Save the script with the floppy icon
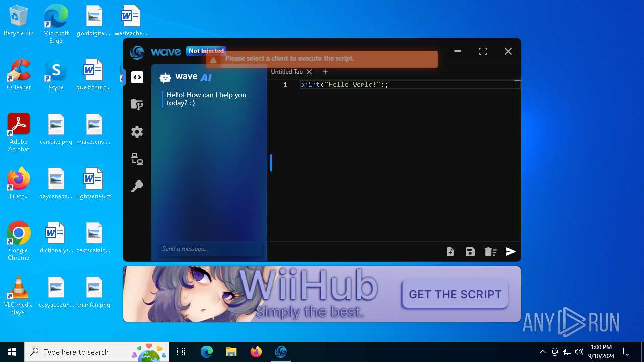 (470, 252)
